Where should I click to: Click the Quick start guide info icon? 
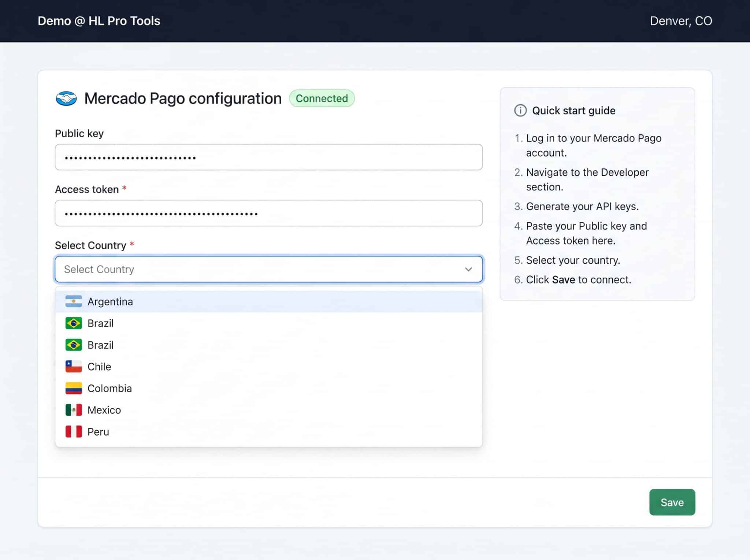(520, 110)
